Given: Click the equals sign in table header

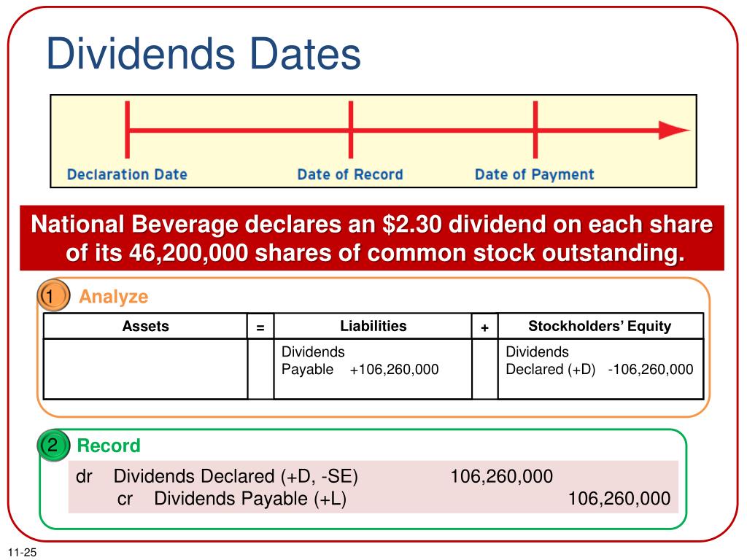Looking at the screenshot, I should [x=260, y=327].
